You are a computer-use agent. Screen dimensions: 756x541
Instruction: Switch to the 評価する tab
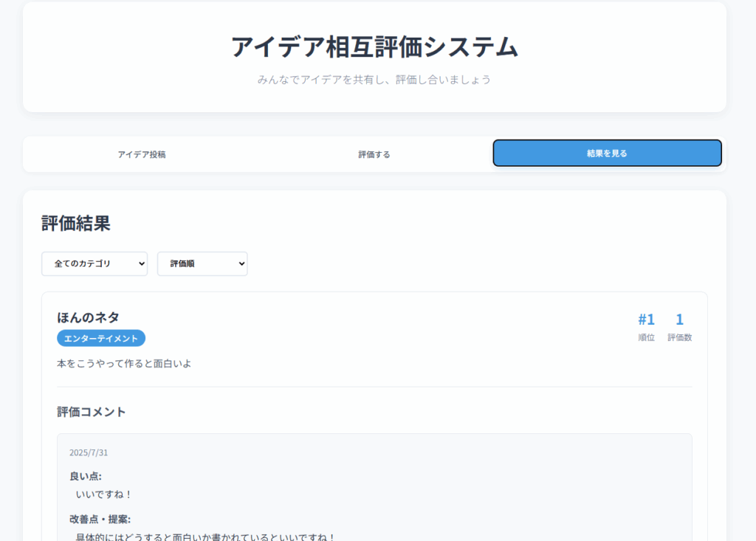point(374,154)
